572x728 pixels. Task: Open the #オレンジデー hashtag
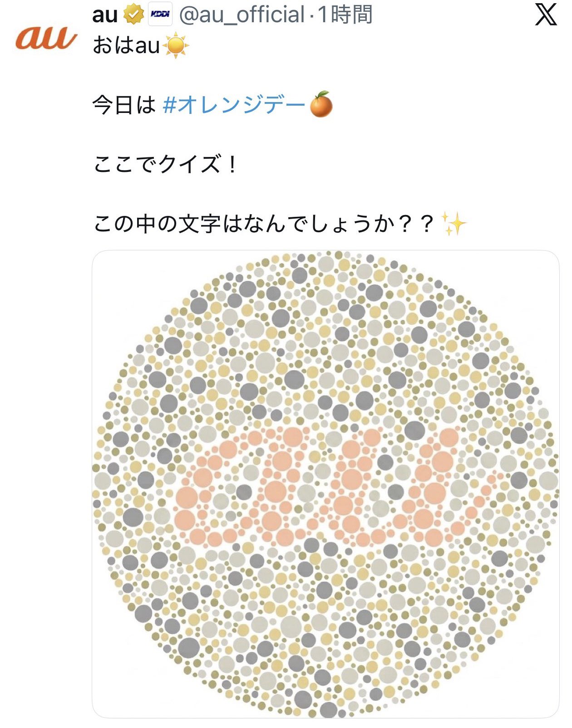[234, 105]
